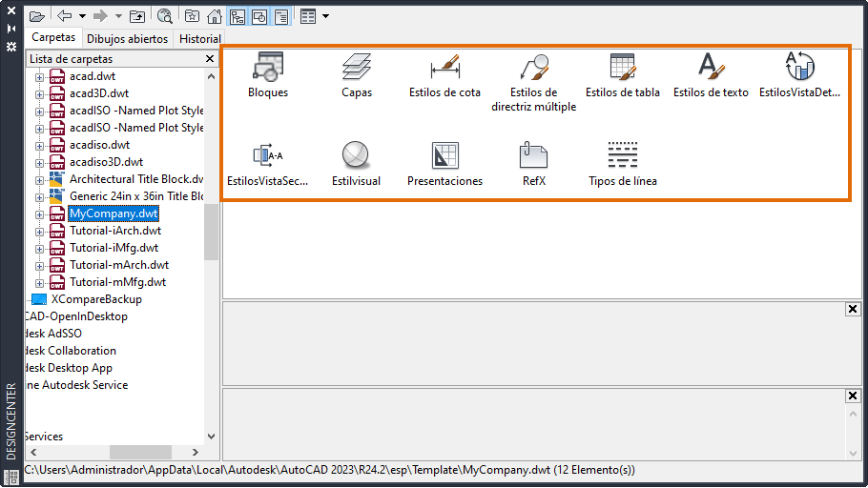Click the Load (open folder) toolbar icon
Viewport: 868px width, 488px height.
pos(37,16)
